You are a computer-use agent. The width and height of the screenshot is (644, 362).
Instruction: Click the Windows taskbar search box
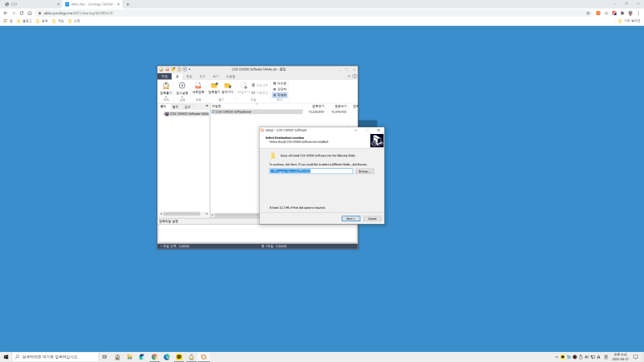(x=56, y=357)
